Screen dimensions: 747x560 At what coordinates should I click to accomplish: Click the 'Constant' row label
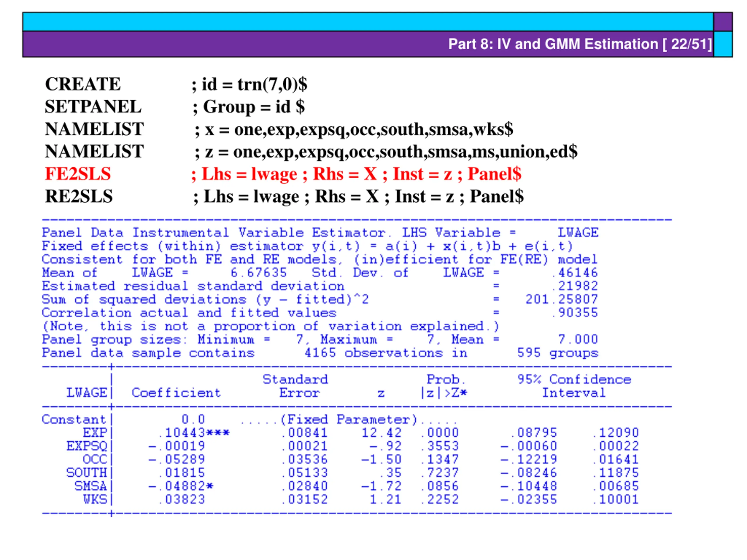74,420
